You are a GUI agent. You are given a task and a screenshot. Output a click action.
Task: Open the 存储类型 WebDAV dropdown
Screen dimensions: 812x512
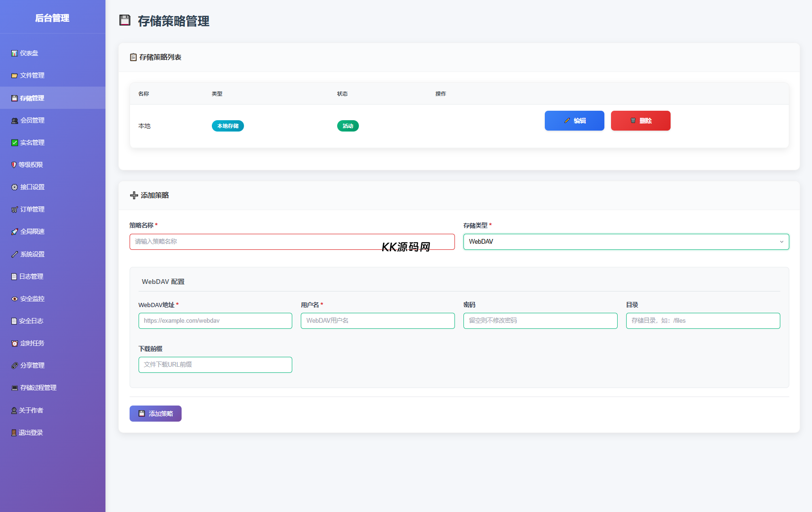(x=626, y=242)
